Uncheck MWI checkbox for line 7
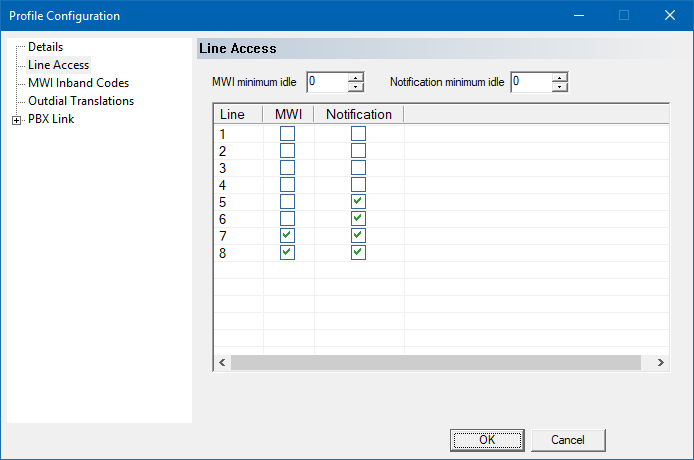This screenshot has height=460, width=694. pyautogui.click(x=288, y=236)
